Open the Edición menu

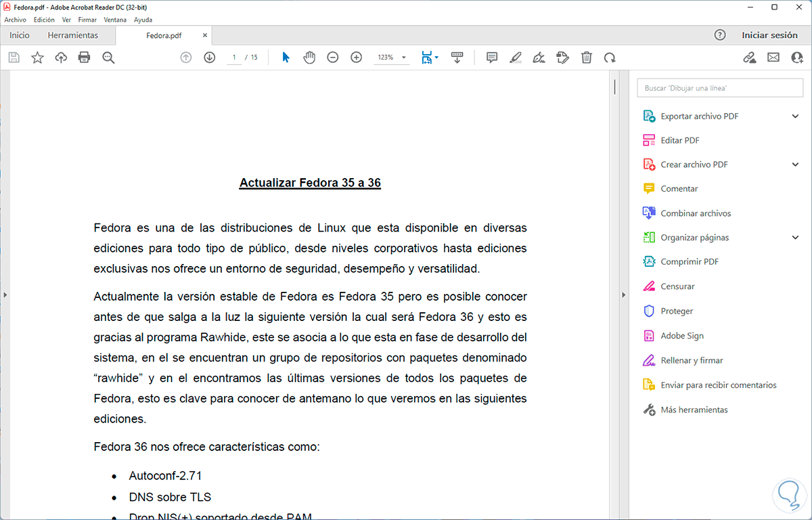click(44, 20)
